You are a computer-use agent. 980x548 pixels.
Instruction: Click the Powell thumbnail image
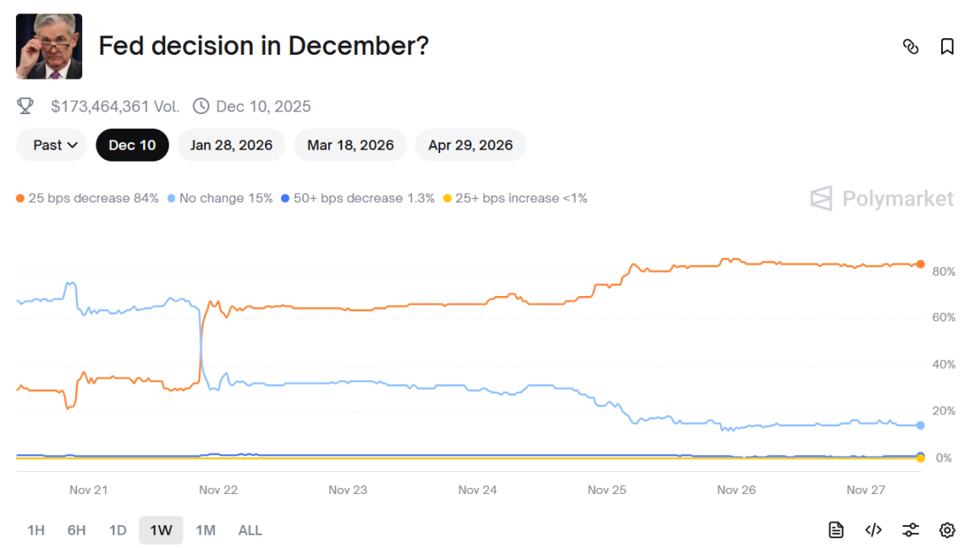coord(48,46)
